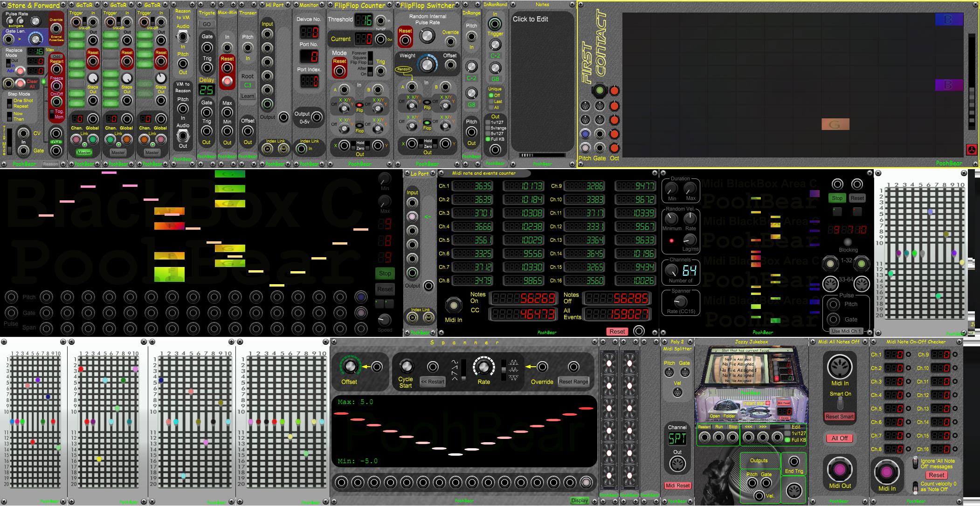Adjust the Spanner waveform shape slider
Image resolution: width=980 pixels, height=506 pixels.
(x=463, y=370)
